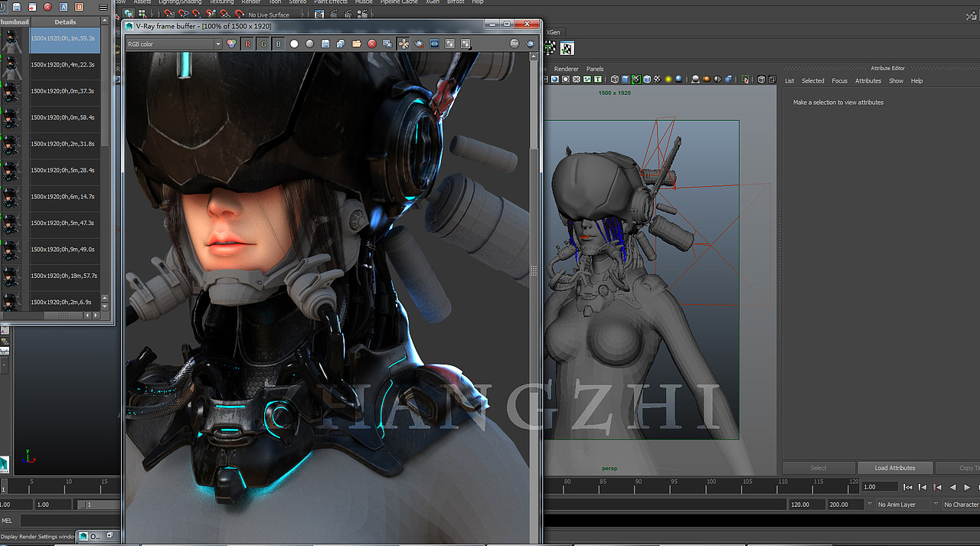Click thumbnail of the 0h,0m,37.3s render
The width and height of the screenshot is (980, 546).
click(x=11, y=91)
